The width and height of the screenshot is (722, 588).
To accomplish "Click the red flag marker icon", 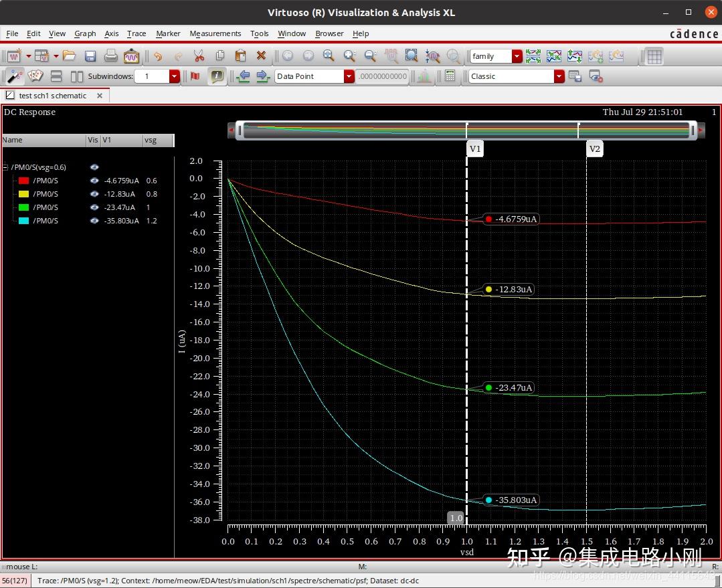I will pyautogui.click(x=195, y=76).
